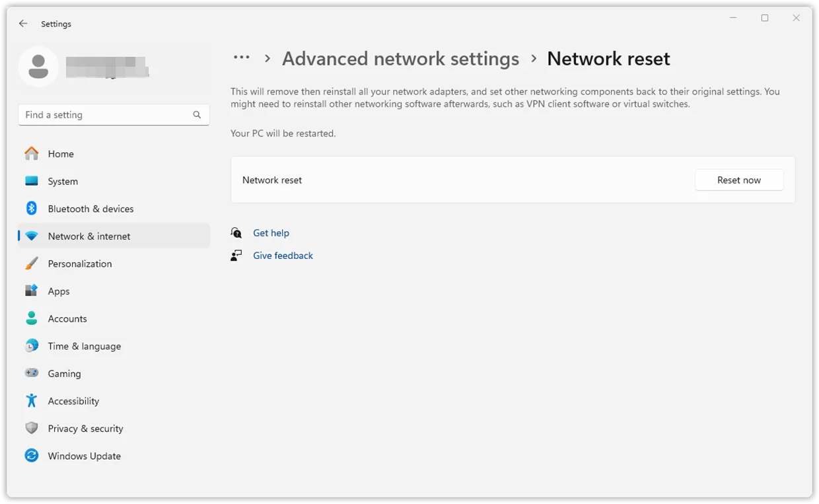Open Windows Update settings

(x=114, y=456)
